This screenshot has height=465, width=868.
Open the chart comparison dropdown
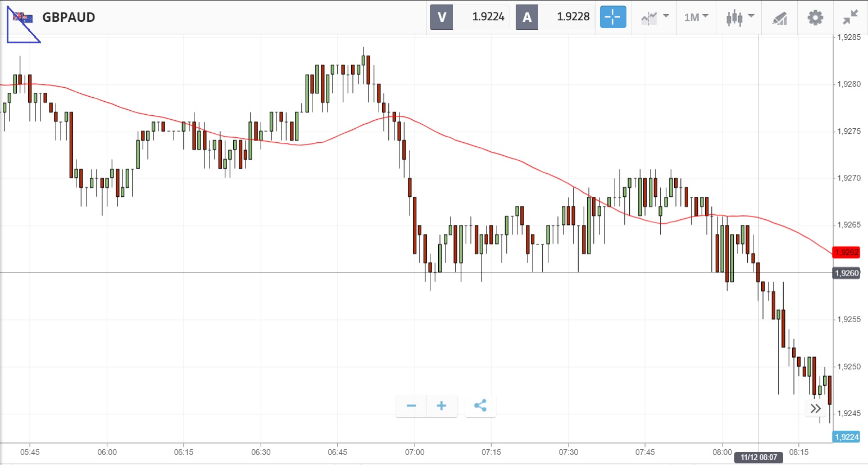655,17
